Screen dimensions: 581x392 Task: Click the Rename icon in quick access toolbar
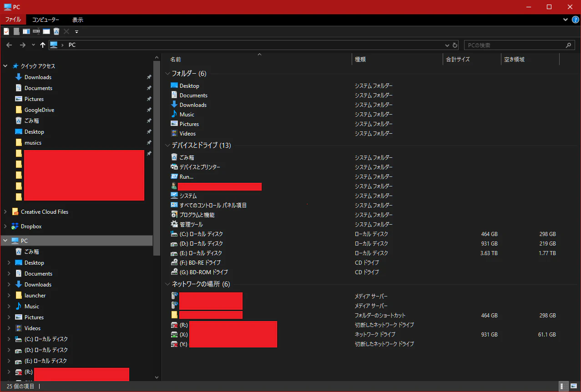point(36,31)
